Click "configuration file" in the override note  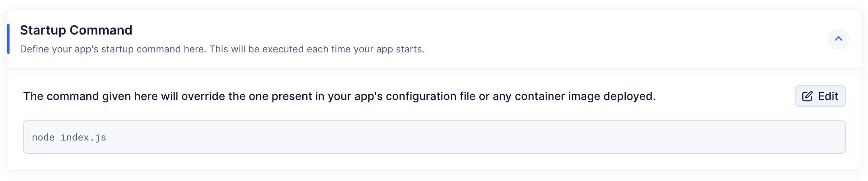(x=430, y=96)
